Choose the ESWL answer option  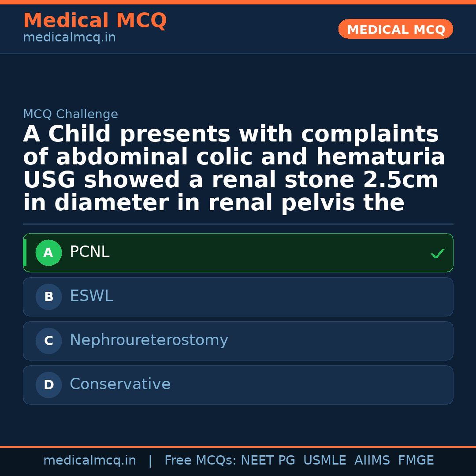(91, 296)
